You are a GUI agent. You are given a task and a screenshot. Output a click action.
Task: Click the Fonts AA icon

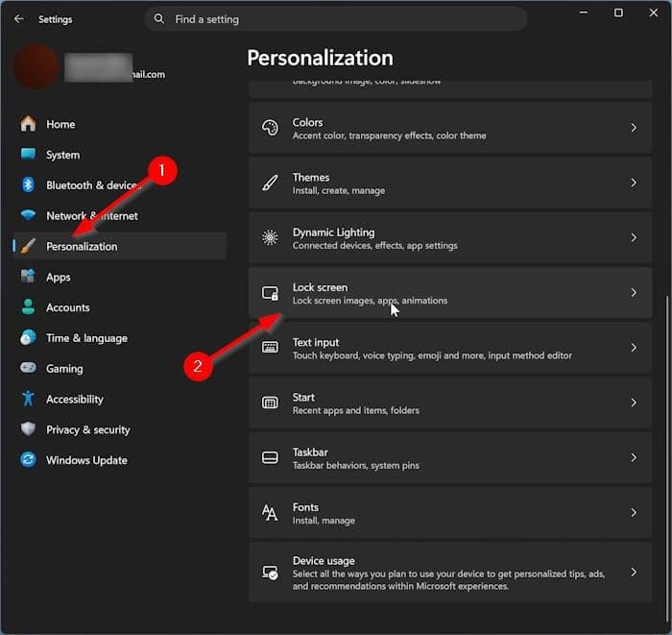click(x=270, y=512)
